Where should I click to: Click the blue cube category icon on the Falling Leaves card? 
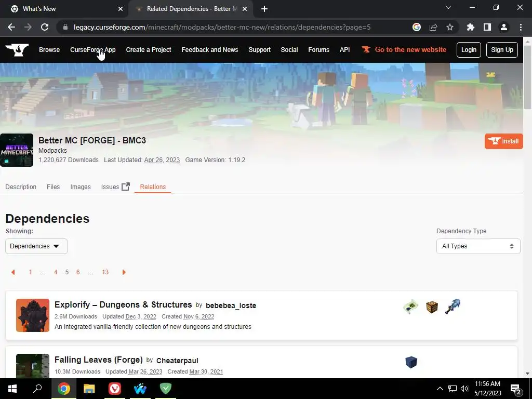click(x=411, y=362)
